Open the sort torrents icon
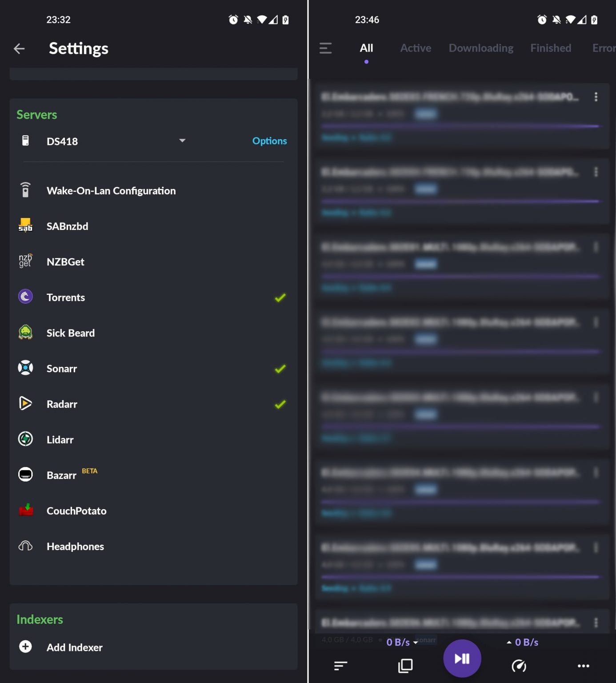616x683 pixels. [340, 666]
